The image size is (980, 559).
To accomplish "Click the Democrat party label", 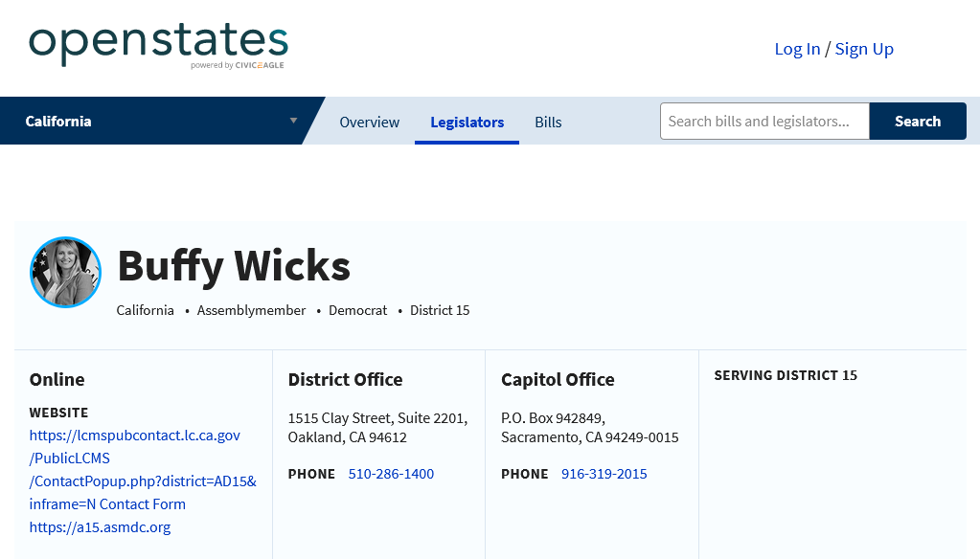I will pos(357,310).
